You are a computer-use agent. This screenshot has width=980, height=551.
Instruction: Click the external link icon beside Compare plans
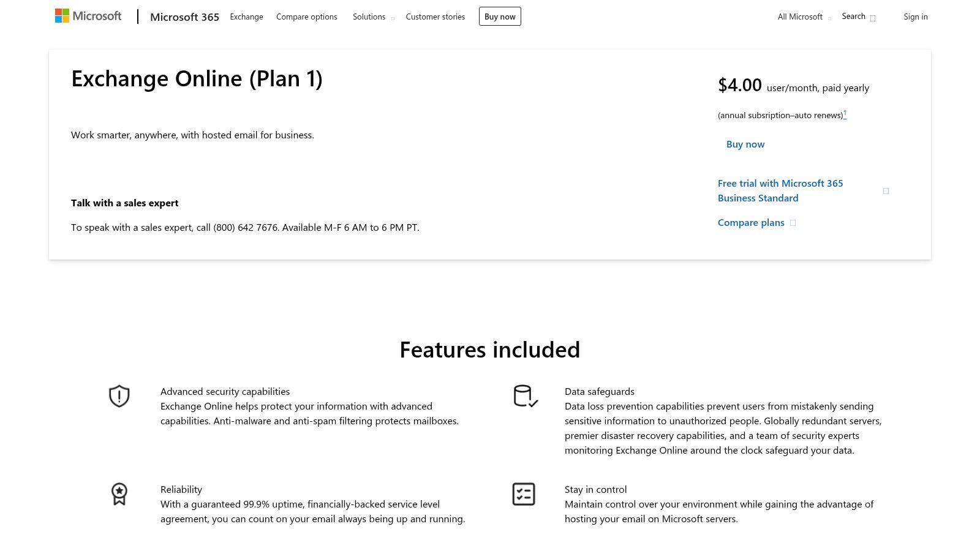[x=793, y=223]
